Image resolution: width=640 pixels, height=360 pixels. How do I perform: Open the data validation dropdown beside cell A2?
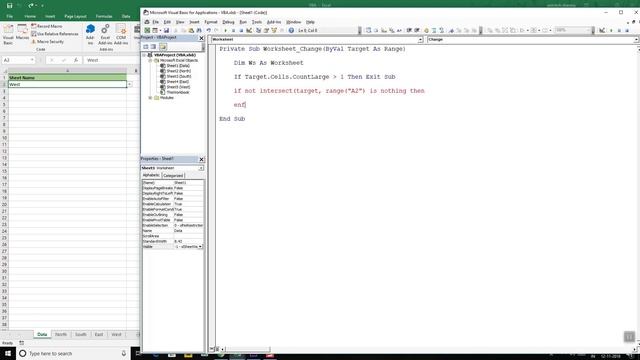129,84
